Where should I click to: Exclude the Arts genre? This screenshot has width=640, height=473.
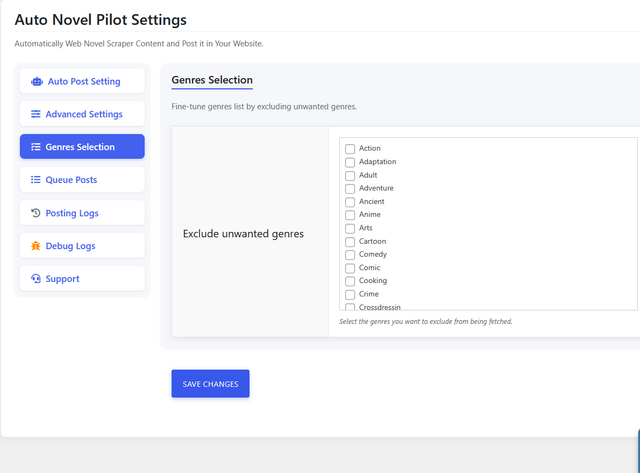coord(350,229)
